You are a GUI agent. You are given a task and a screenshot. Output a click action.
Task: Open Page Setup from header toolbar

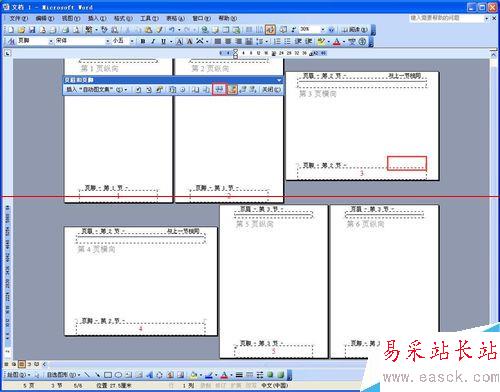coord(196,89)
